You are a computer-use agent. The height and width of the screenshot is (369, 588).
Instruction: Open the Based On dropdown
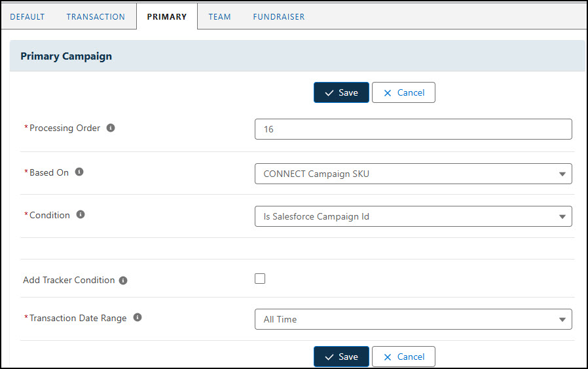tap(413, 174)
